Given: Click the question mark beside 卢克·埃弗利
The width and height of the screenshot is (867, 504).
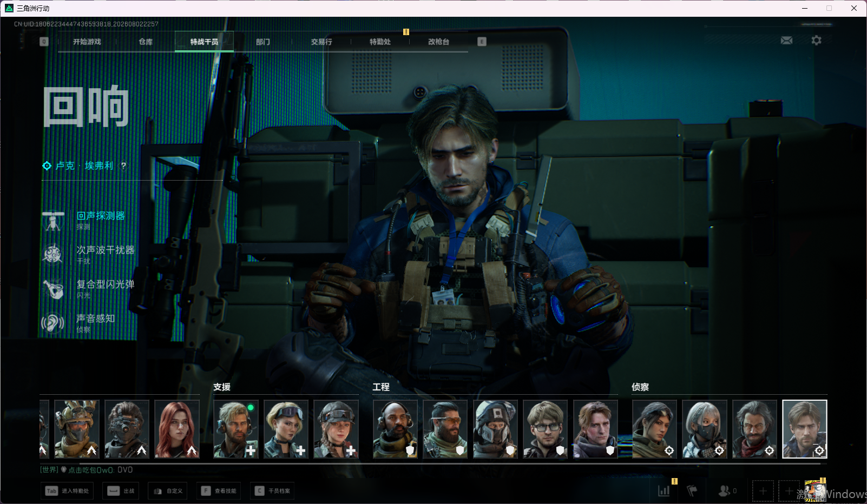Looking at the screenshot, I should click(x=123, y=165).
